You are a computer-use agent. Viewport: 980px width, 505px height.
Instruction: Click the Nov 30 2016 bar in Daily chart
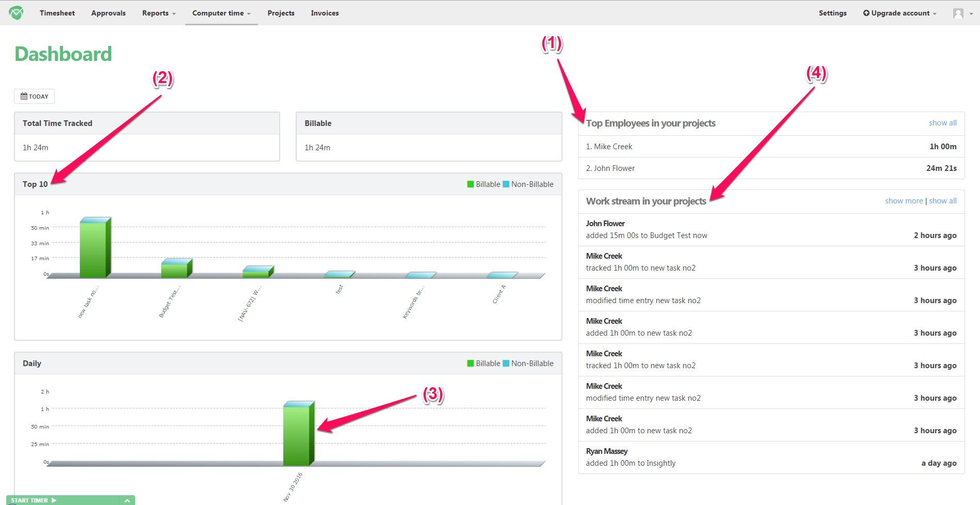pos(298,435)
